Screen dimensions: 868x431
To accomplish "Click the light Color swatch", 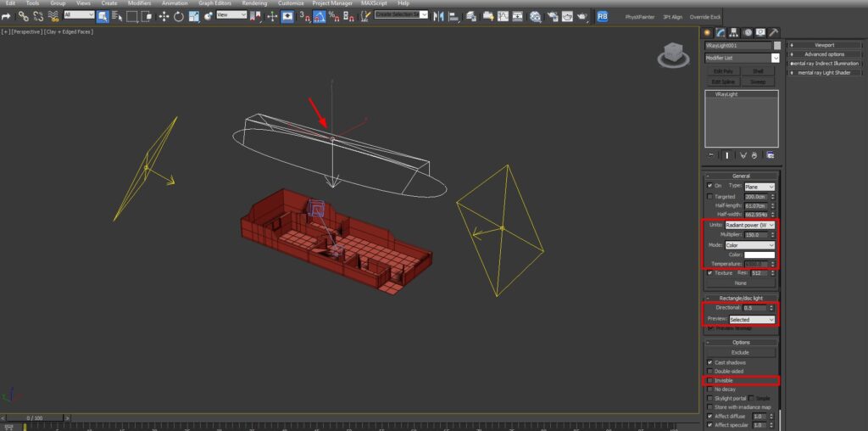I will (759, 255).
